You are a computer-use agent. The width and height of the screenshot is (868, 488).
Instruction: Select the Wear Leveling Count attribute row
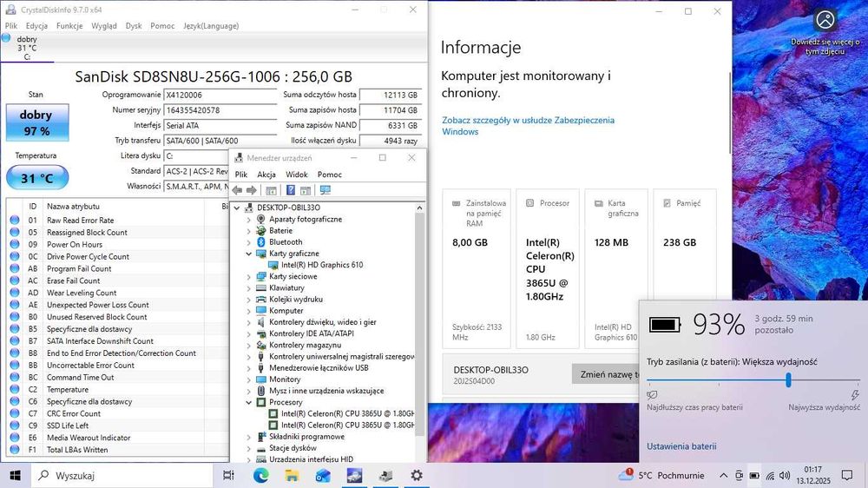[117, 293]
